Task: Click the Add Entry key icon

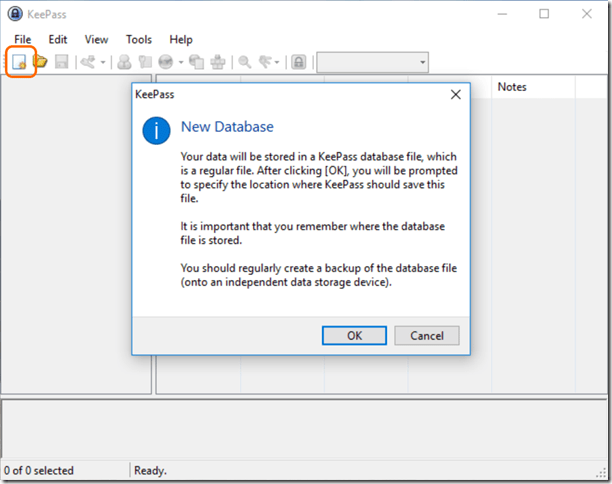Action: (x=88, y=62)
